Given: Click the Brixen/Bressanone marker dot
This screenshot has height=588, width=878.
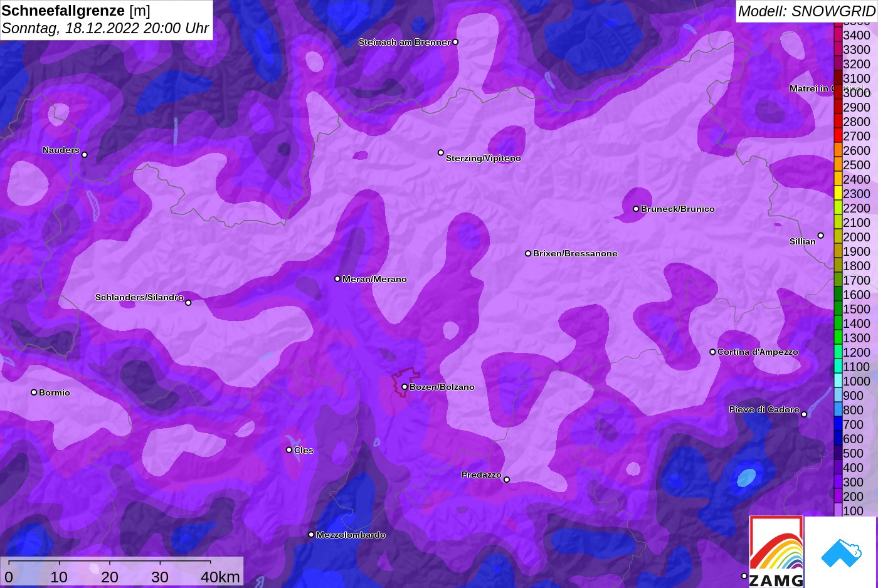Looking at the screenshot, I should tap(528, 253).
